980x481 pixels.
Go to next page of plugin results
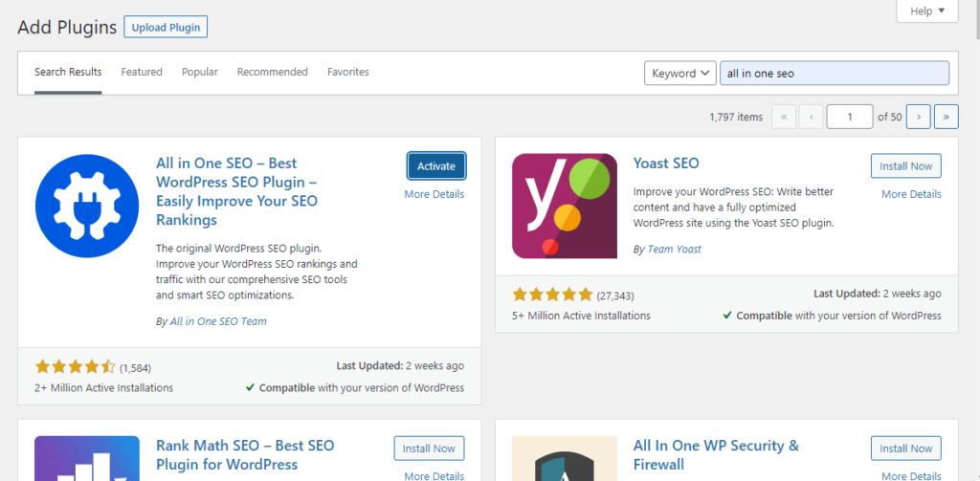click(x=918, y=117)
